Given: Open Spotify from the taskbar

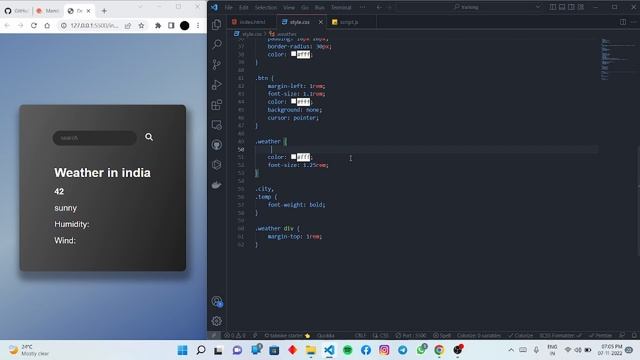Looking at the screenshot, I should [347, 350].
